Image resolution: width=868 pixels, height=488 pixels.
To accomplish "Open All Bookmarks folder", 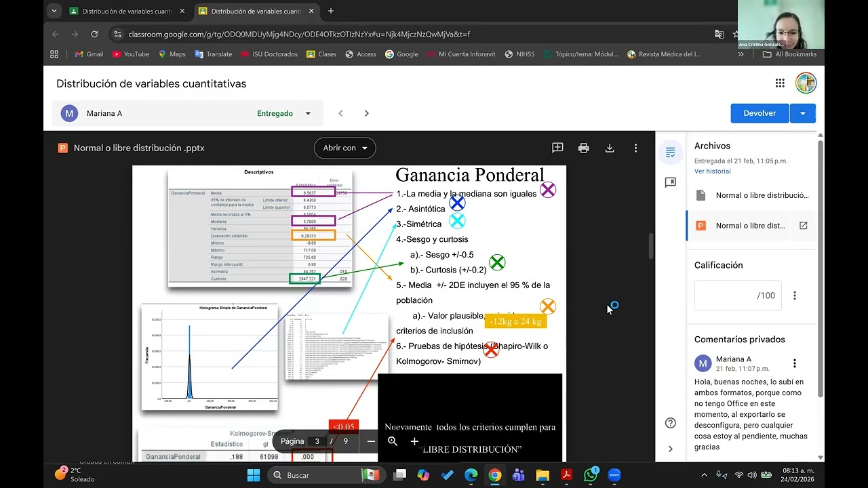I will [x=789, y=54].
